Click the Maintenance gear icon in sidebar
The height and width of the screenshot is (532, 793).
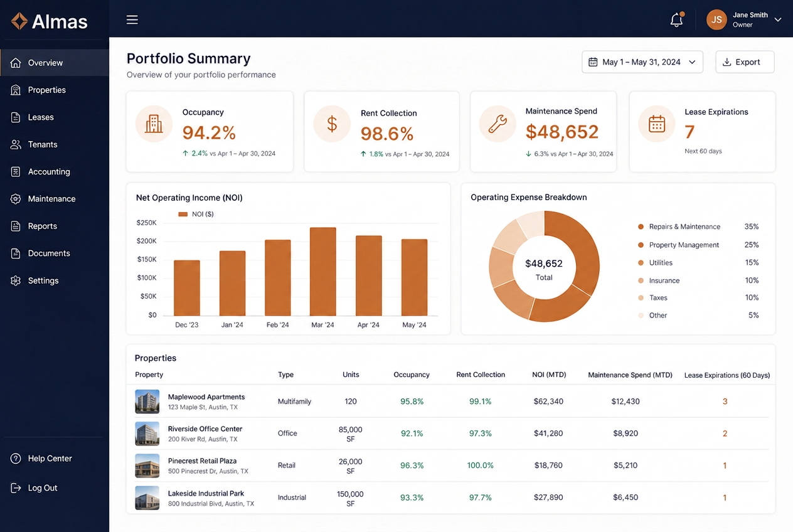[x=16, y=199]
